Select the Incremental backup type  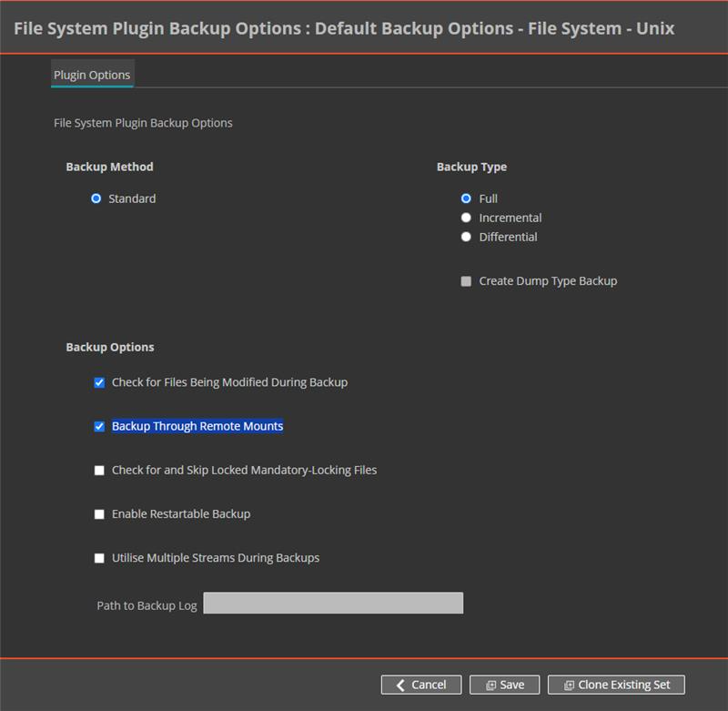click(x=466, y=218)
